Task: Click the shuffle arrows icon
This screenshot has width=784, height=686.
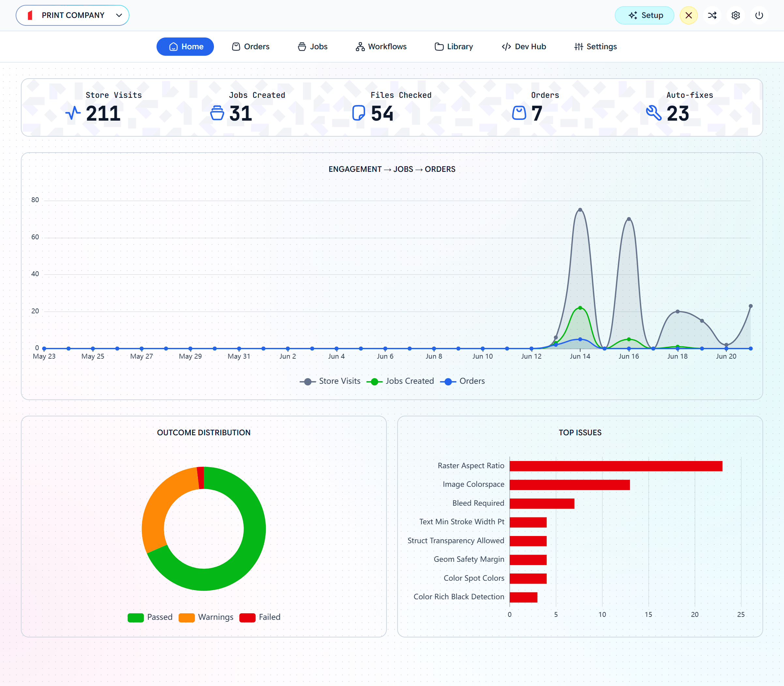Action: pyautogui.click(x=712, y=15)
